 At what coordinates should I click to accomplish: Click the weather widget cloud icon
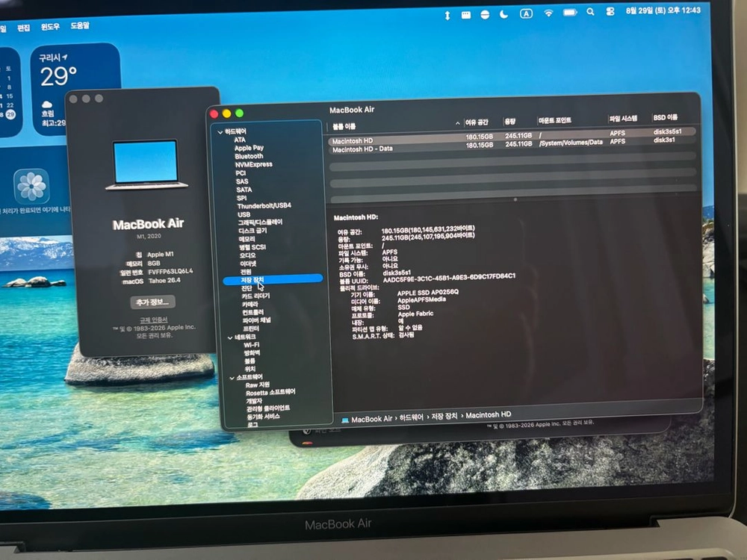point(46,105)
